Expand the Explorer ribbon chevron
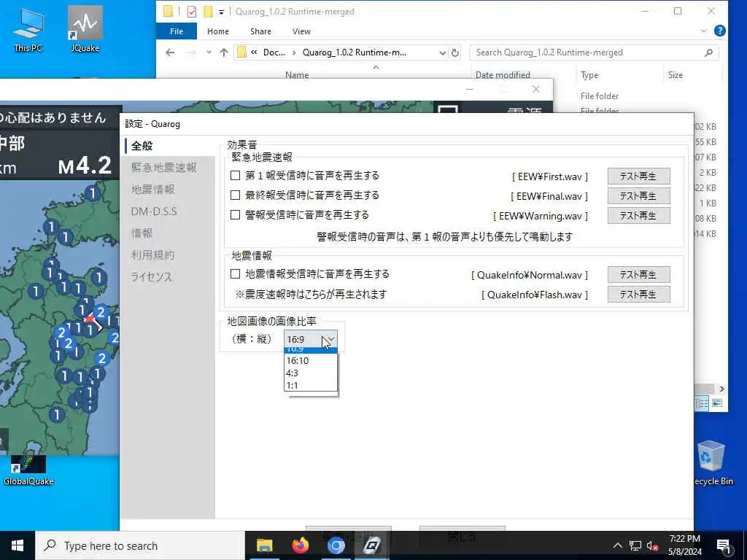The height and width of the screenshot is (560, 747). (704, 31)
